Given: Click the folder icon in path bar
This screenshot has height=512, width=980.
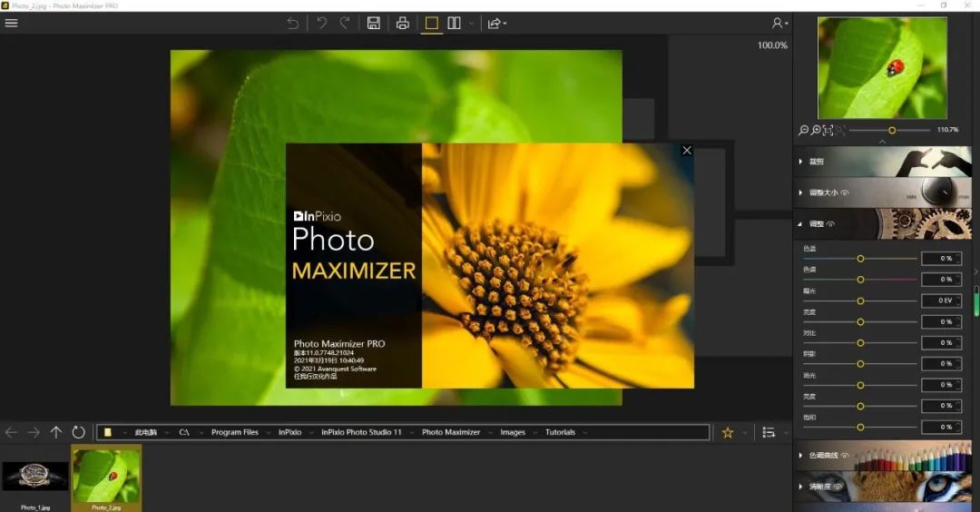Looking at the screenshot, I should pos(107,432).
